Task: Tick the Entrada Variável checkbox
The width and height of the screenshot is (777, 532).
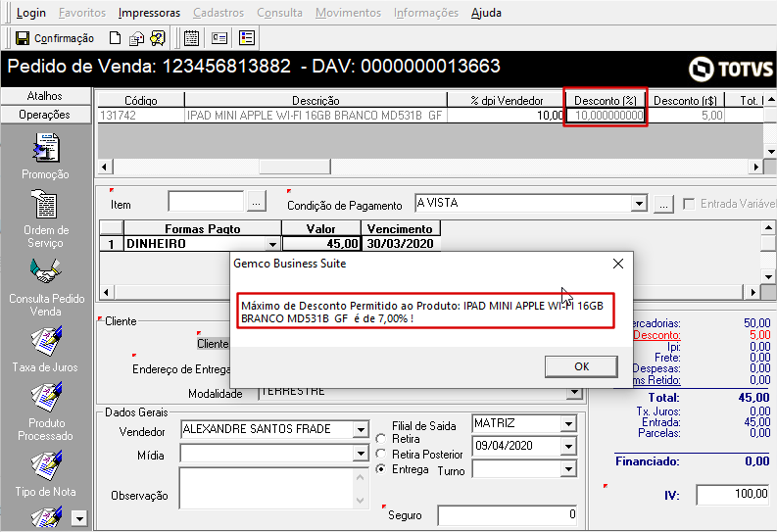Action: (689, 204)
